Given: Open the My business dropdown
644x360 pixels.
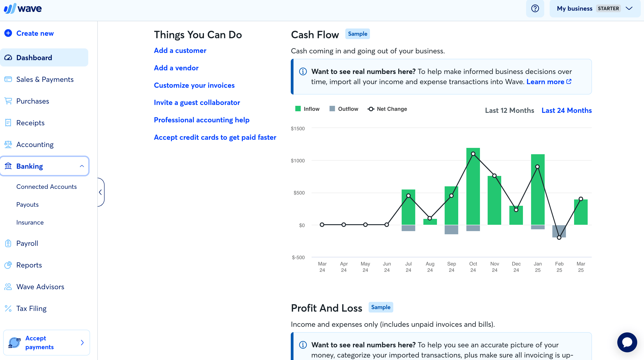Looking at the screenshot, I should pyautogui.click(x=594, y=8).
